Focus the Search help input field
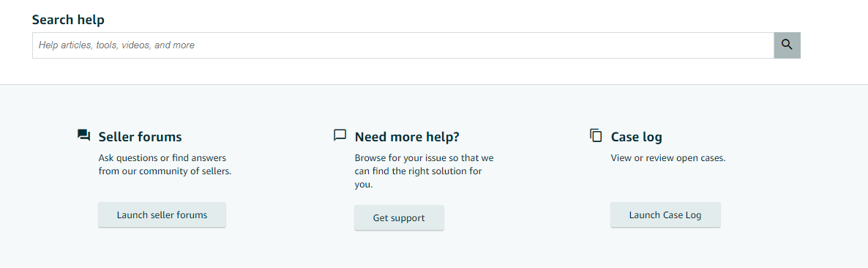868x268 pixels. point(403,45)
